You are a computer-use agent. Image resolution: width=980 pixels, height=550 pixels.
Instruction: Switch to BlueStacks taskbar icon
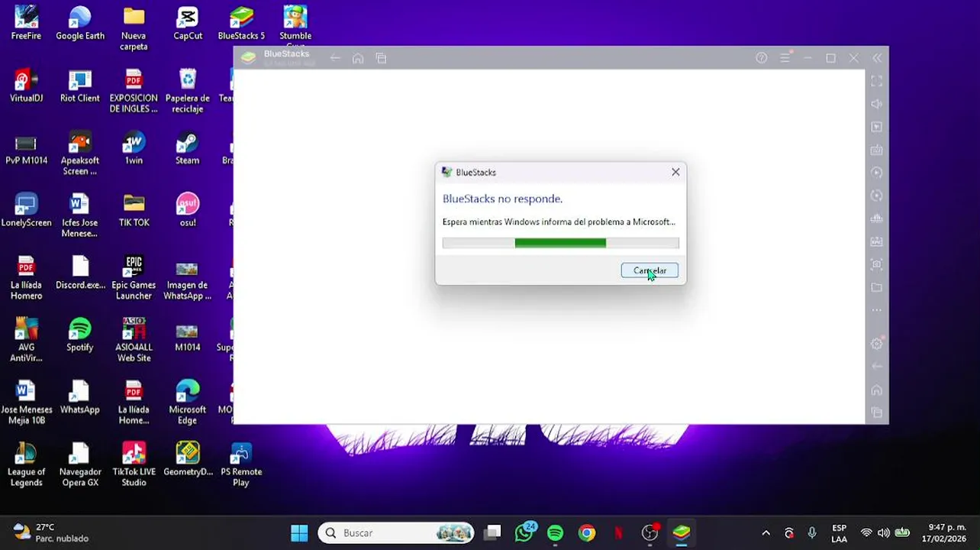[682, 532]
